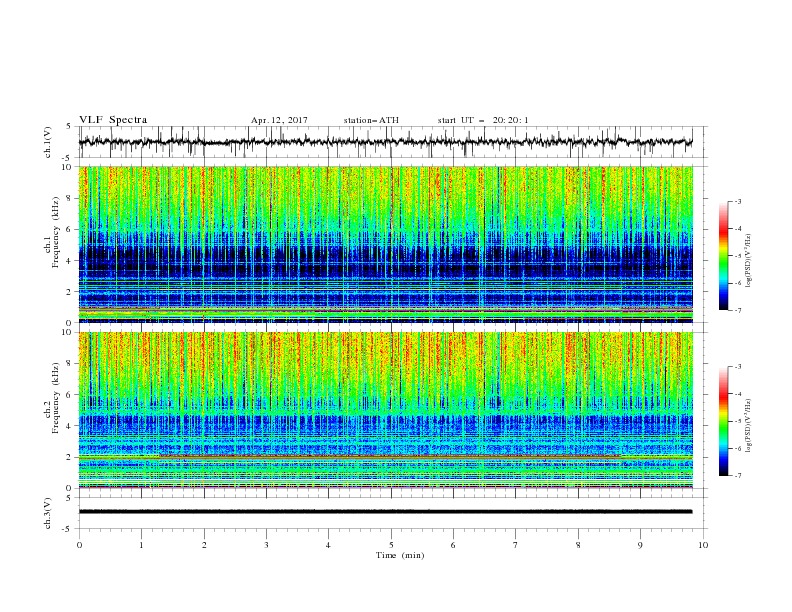This screenshot has width=792, height=612.
Task: Click the ch.2 spectrogram color scale bar
Action: tap(723, 421)
